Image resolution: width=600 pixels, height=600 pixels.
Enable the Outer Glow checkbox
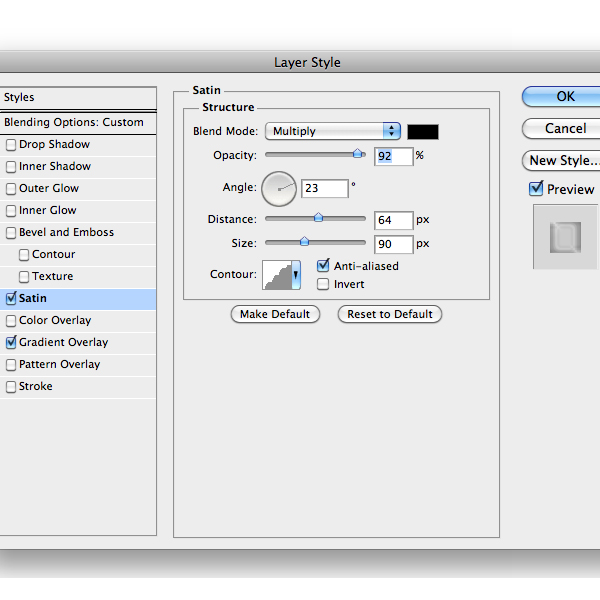coord(11,189)
